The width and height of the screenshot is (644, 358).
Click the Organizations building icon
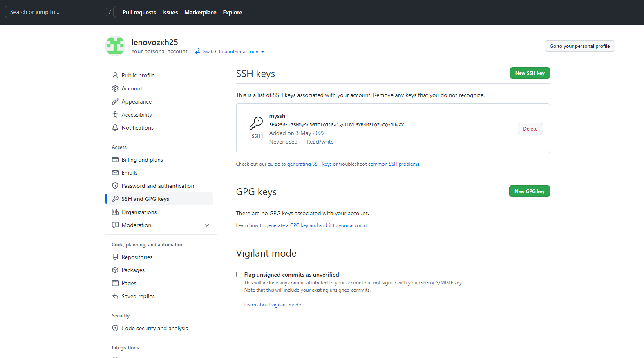point(115,212)
